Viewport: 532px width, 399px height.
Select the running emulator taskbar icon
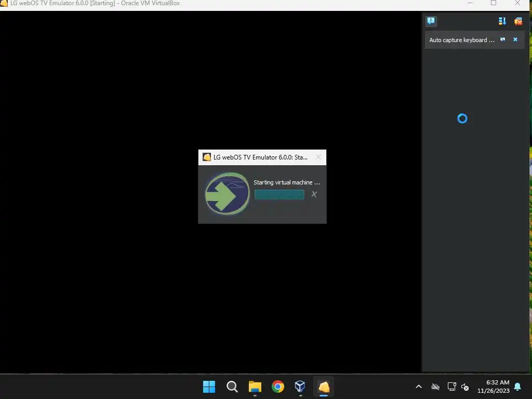(324, 387)
